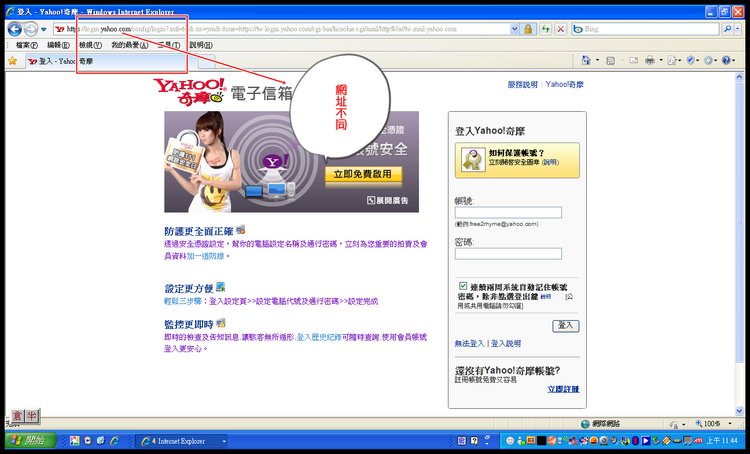The height and width of the screenshot is (454, 750).
Task: Click the blank new tab button
Action: tap(206, 61)
